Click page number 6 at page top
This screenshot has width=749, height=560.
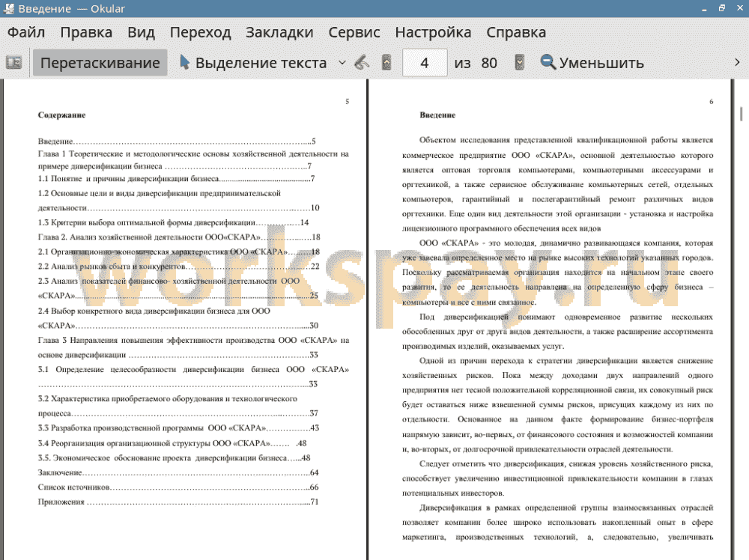712,102
